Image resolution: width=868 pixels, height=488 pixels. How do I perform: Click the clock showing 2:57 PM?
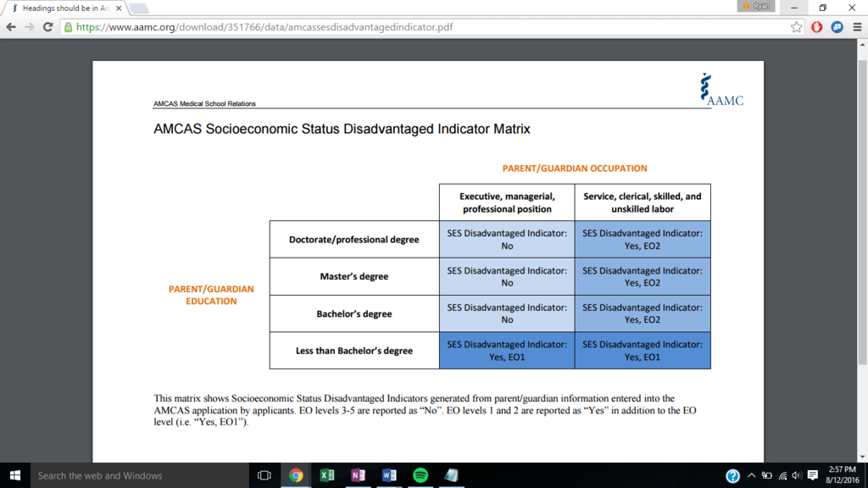point(842,475)
